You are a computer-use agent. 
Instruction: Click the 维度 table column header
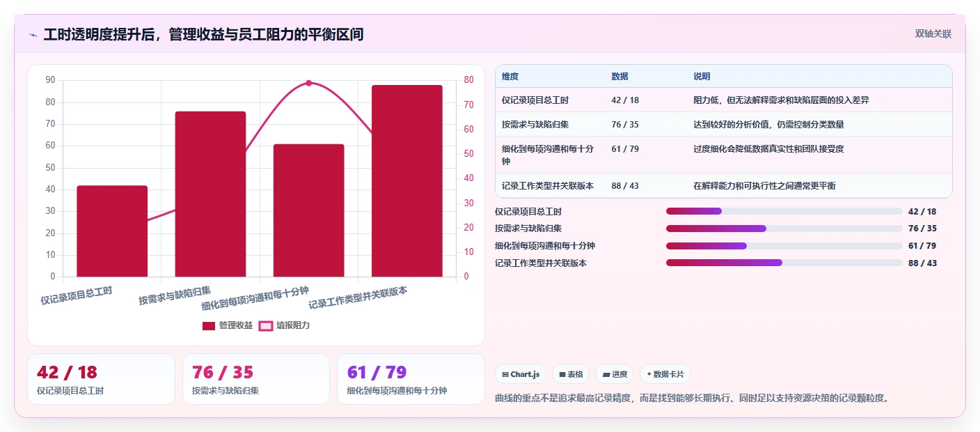tap(510, 77)
